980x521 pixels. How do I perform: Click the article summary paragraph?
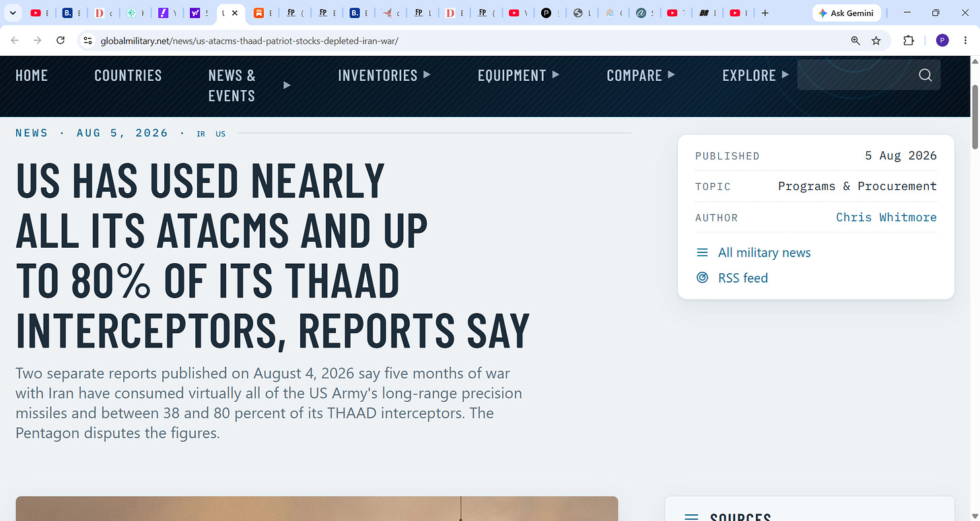point(269,403)
